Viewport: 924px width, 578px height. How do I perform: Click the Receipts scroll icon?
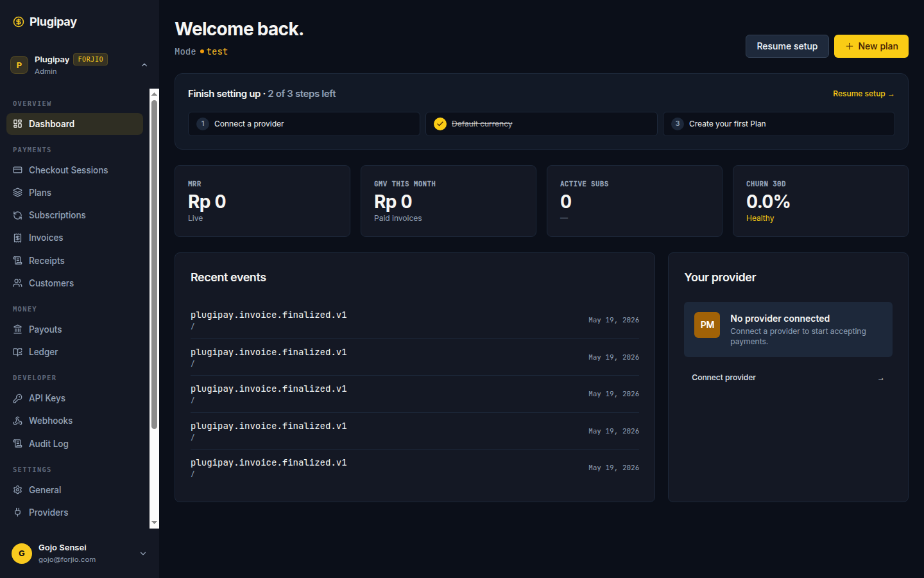[x=17, y=261]
